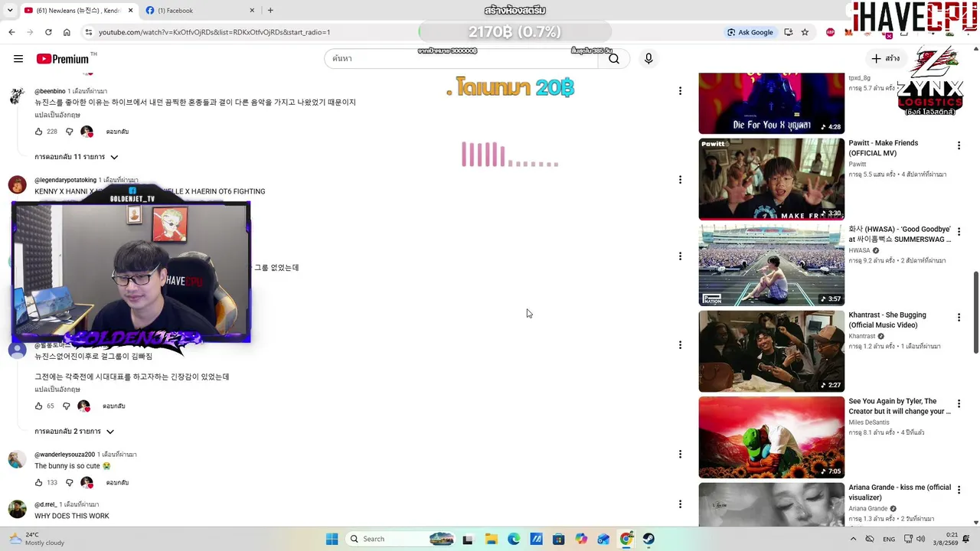
Task: Dislike the 'The bunny is so cute' comment
Action: (69, 483)
